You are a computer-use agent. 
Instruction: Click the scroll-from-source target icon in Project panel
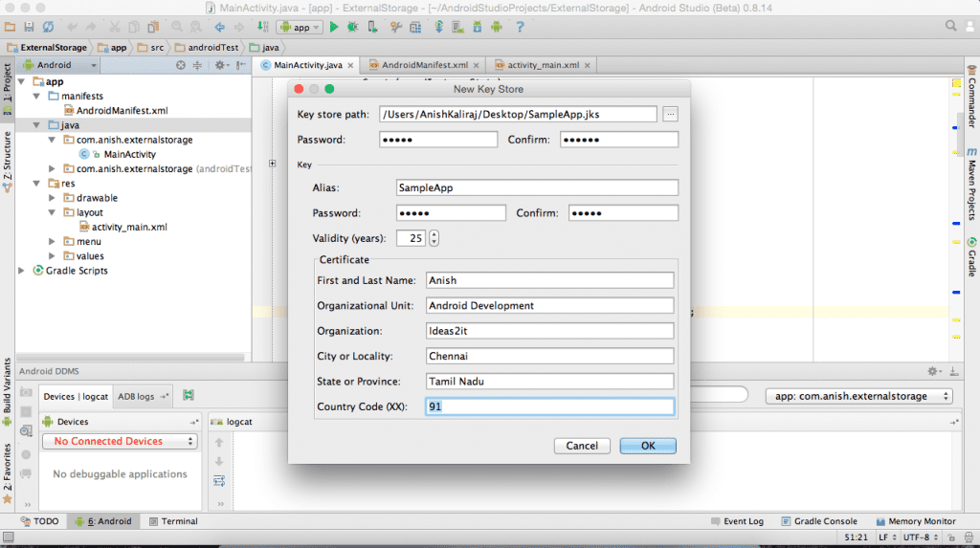[x=181, y=65]
